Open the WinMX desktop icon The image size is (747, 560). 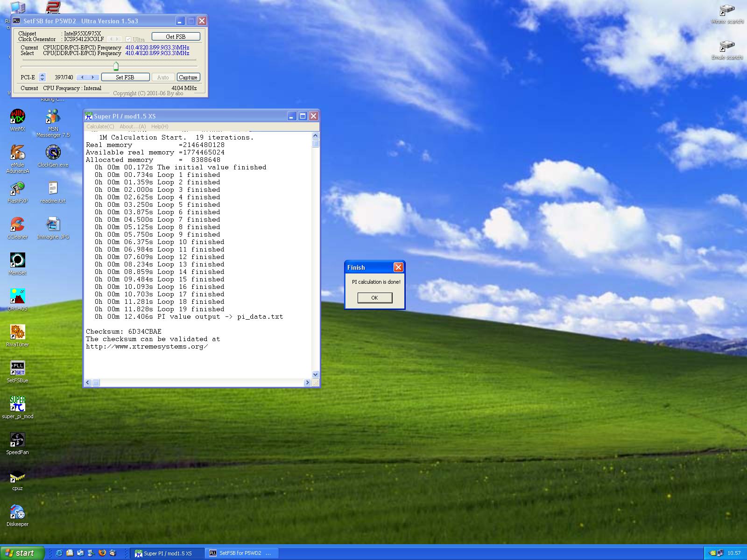pyautogui.click(x=18, y=120)
